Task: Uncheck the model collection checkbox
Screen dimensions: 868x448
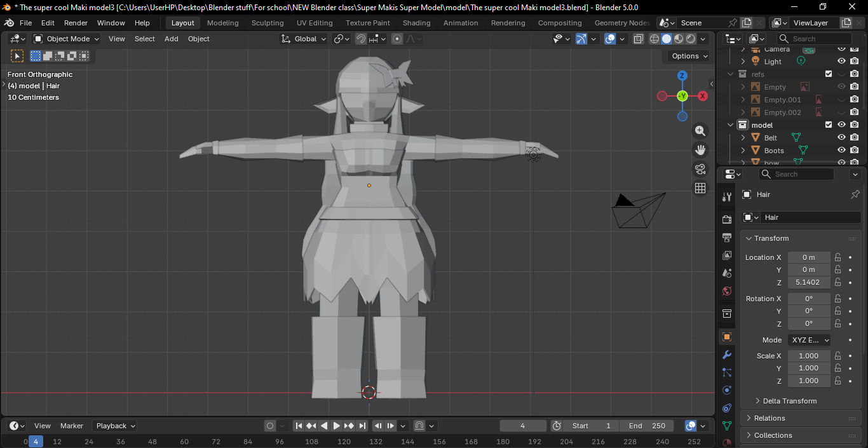Action: [x=829, y=125]
